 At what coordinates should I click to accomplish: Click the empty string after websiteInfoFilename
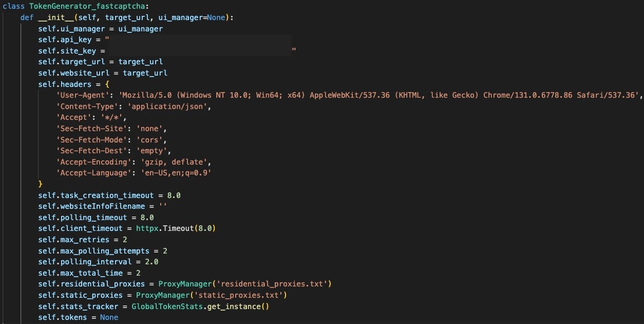[162, 206]
